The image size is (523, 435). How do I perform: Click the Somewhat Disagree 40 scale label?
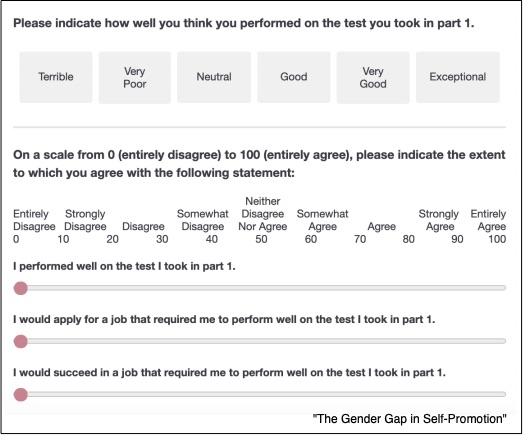[202, 226]
